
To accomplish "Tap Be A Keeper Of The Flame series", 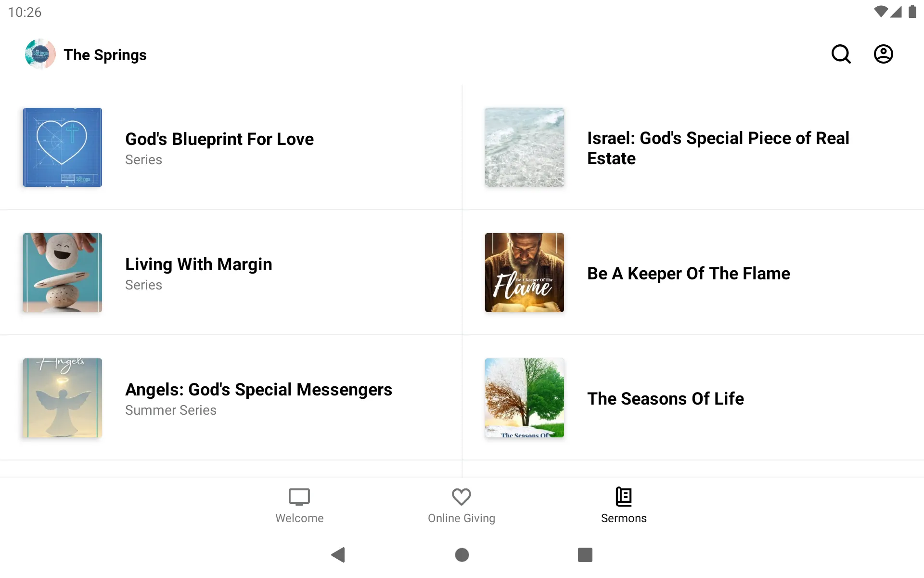I will pyautogui.click(x=688, y=272).
